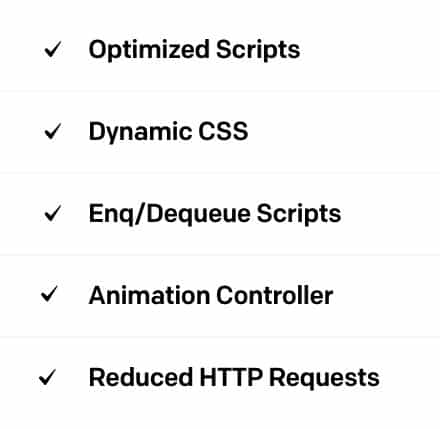Select the word "Animation" in the list
Image resolution: width=440 pixels, height=429 pixels.
(149, 295)
